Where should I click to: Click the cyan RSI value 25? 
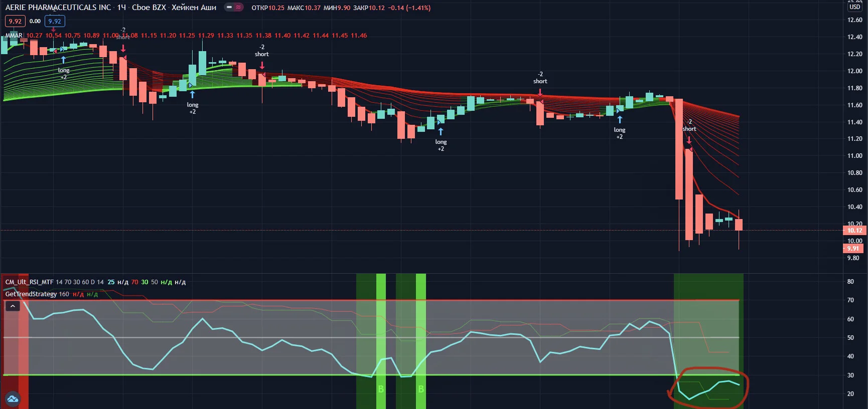click(x=111, y=282)
